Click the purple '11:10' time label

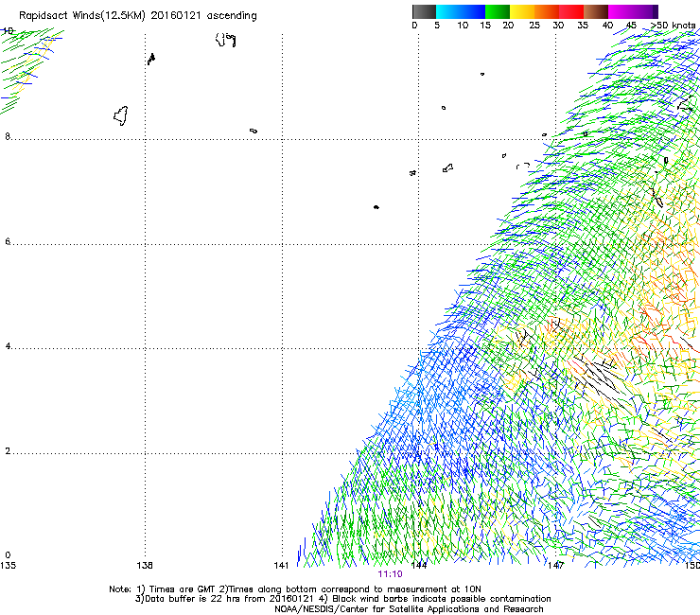point(390,574)
